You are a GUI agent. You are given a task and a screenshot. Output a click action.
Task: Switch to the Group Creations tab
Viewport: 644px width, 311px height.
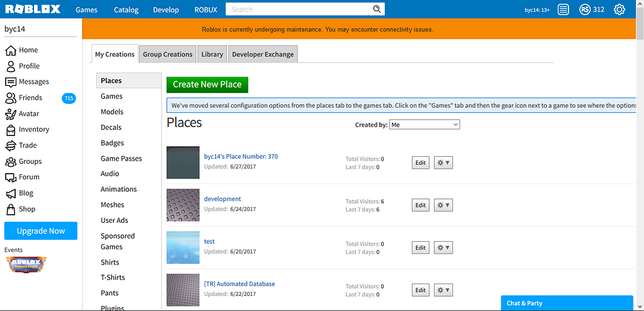pos(167,55)
